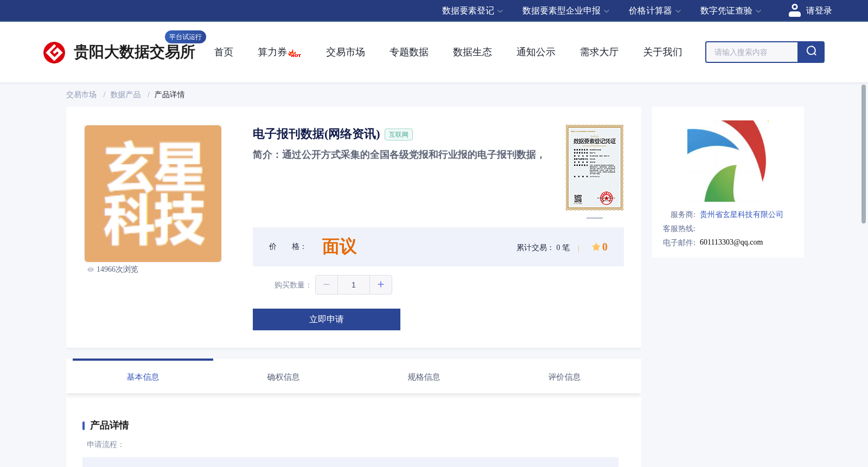This screenshot has height=467, width=868.
Task: Open the 数据要素登记凭证 certificate thumbnail
Action: coord(595,168)
